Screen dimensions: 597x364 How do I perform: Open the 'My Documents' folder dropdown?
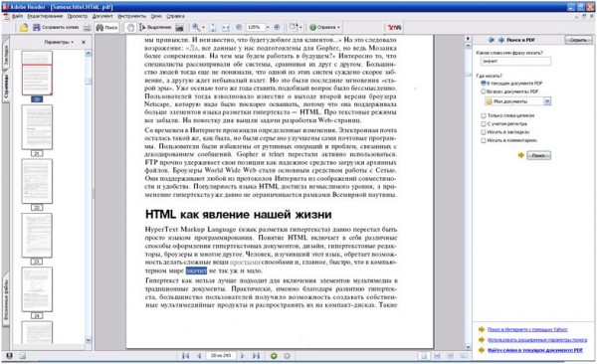(x=547, y=101)
